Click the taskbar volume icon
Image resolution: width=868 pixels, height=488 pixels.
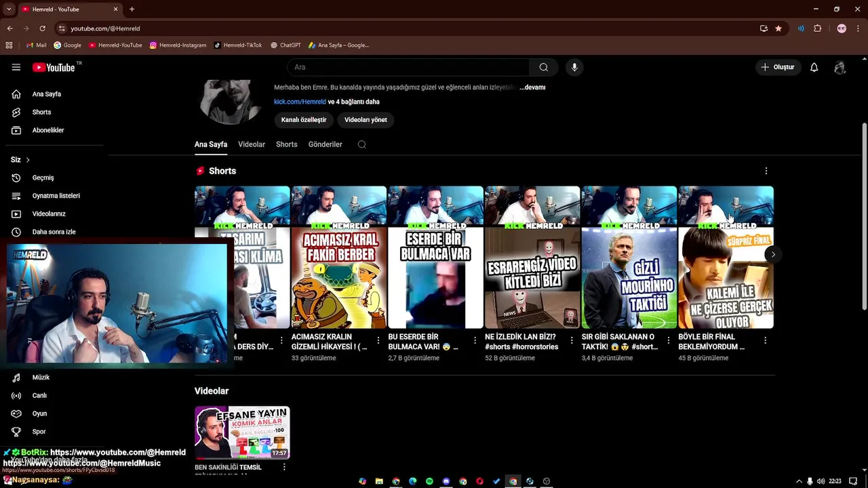click(x=821, y=481)
